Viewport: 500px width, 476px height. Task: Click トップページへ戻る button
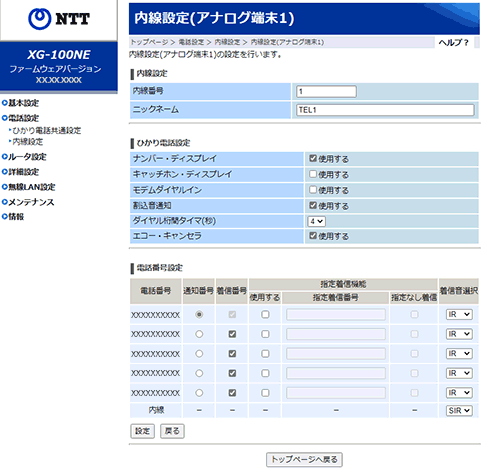click(304, 459)
